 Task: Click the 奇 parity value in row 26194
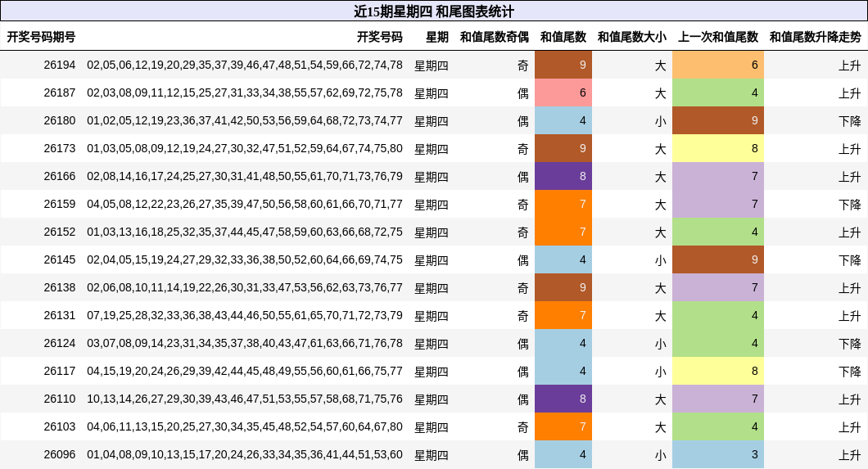pyautogui.click(x=523, y=65)
